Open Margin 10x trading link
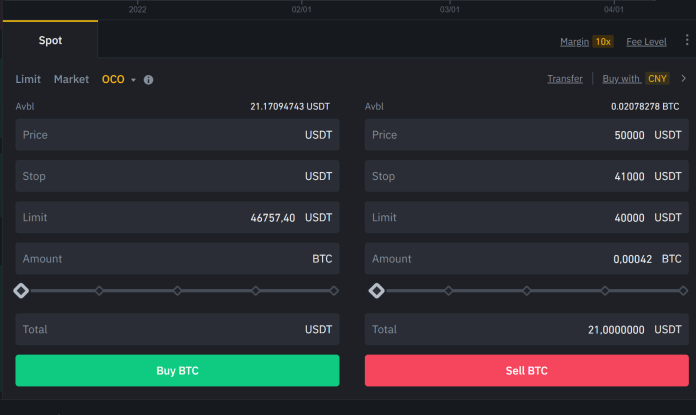This screenshot has height=415, width=696. (587, 42)
